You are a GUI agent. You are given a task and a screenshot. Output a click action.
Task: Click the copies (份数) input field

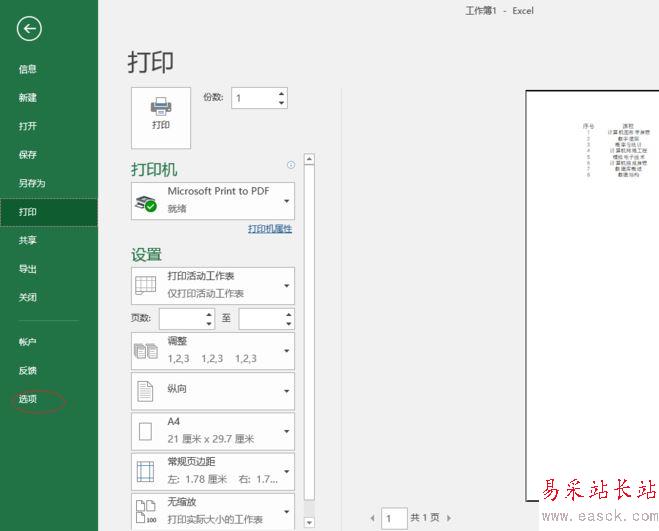tap(254, 98)
